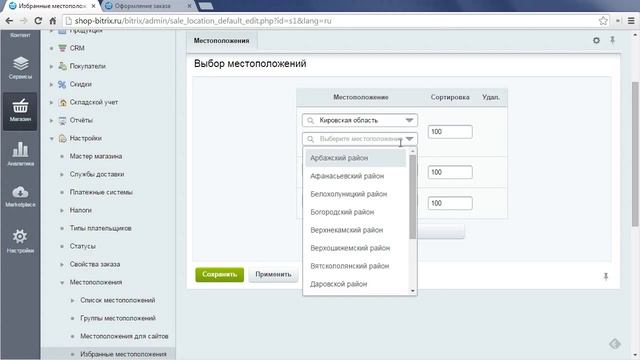Open Избранные местоположения item
640x360 pixels.
tap(123, 354)
